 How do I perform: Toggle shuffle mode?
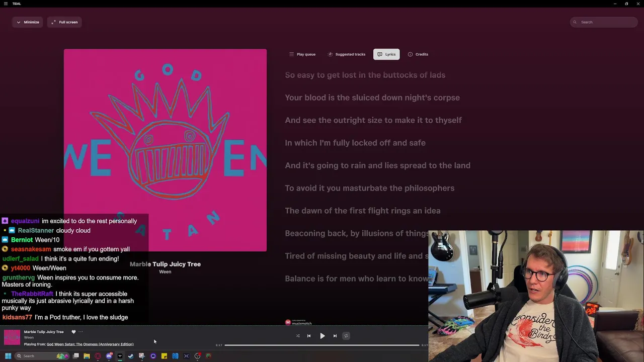point(298,336)
